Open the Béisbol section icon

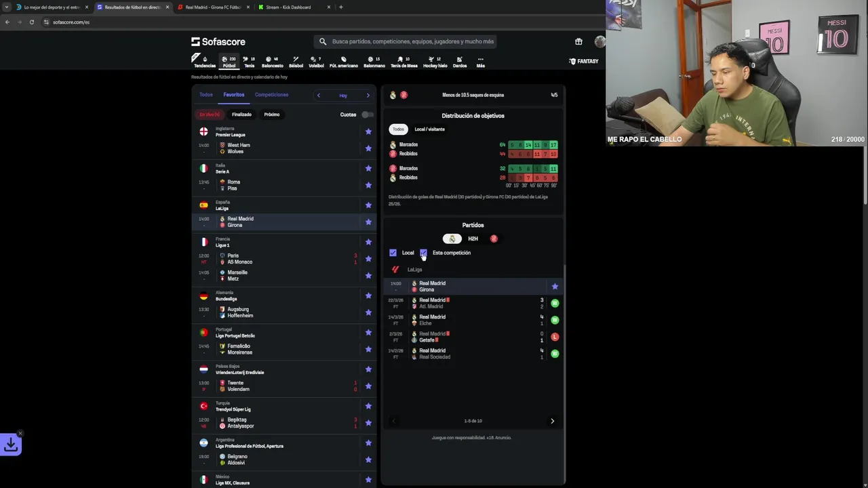pyautogui.click(x=296, y=62)
